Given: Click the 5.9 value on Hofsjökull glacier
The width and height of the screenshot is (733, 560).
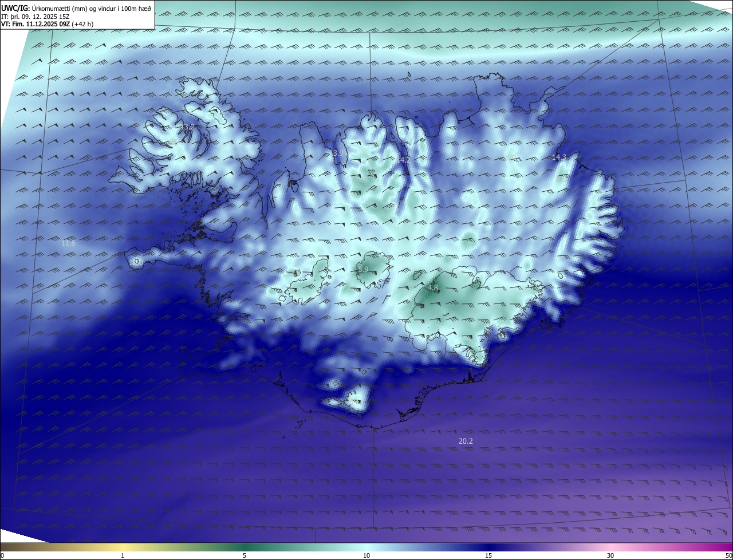Looking at the screenshot, I should click(x=363, y=269).
